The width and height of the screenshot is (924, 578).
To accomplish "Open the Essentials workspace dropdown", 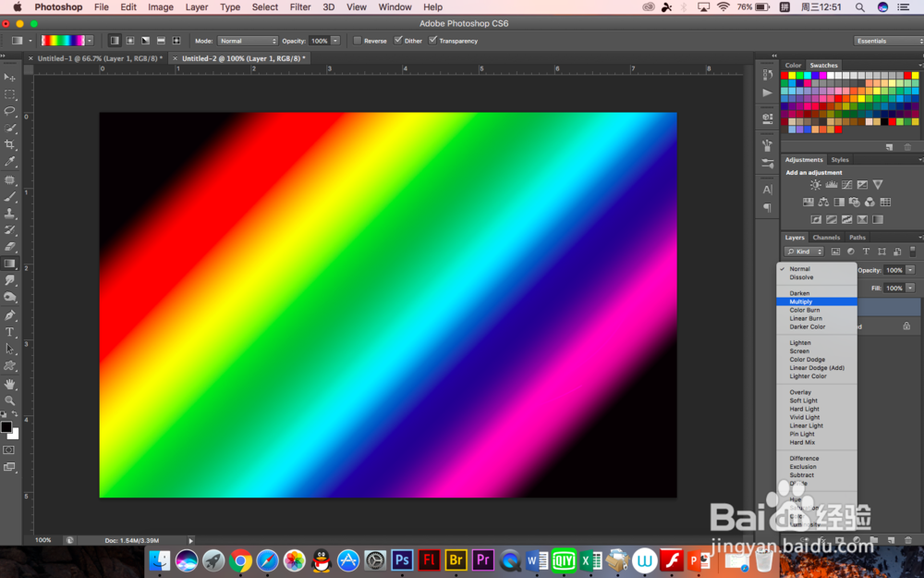I will (888, 41).
